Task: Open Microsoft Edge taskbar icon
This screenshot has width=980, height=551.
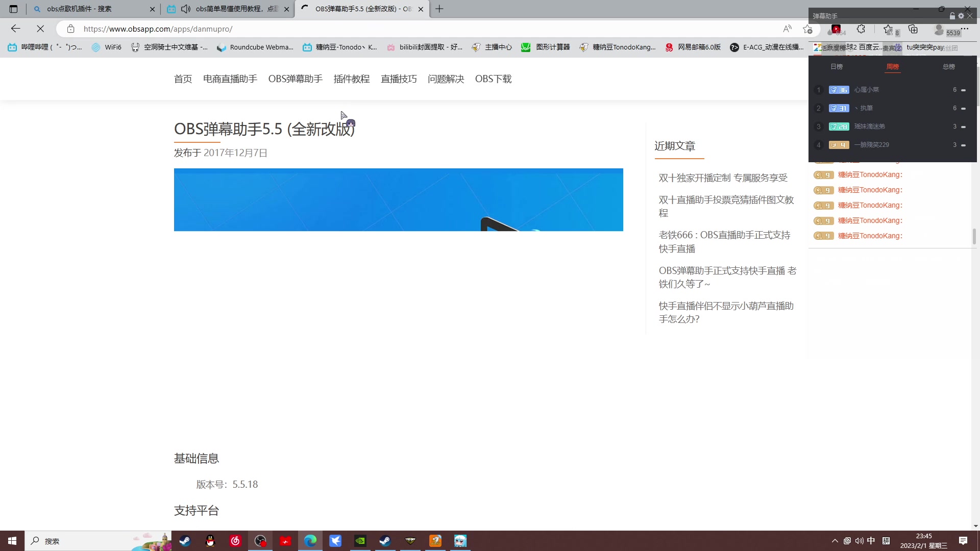Action: tap(310, 541)
